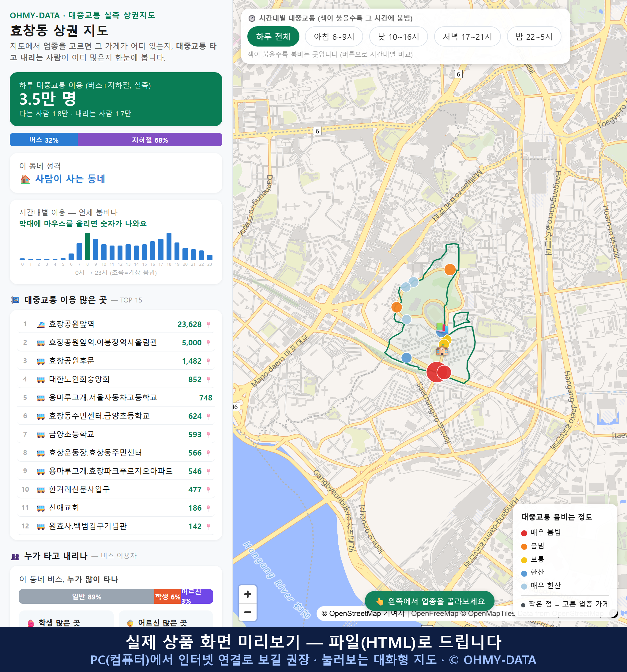The height and width of the screenshot is (672, 627).
Task: Switch to 밤 22~5시 time filter
Action: [534, 36]
